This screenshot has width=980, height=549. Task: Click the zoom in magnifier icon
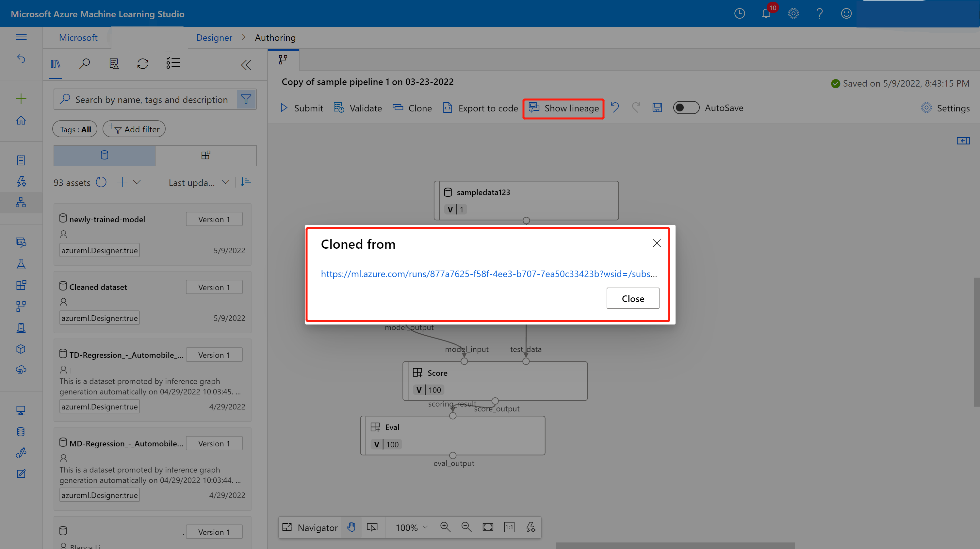445,527
